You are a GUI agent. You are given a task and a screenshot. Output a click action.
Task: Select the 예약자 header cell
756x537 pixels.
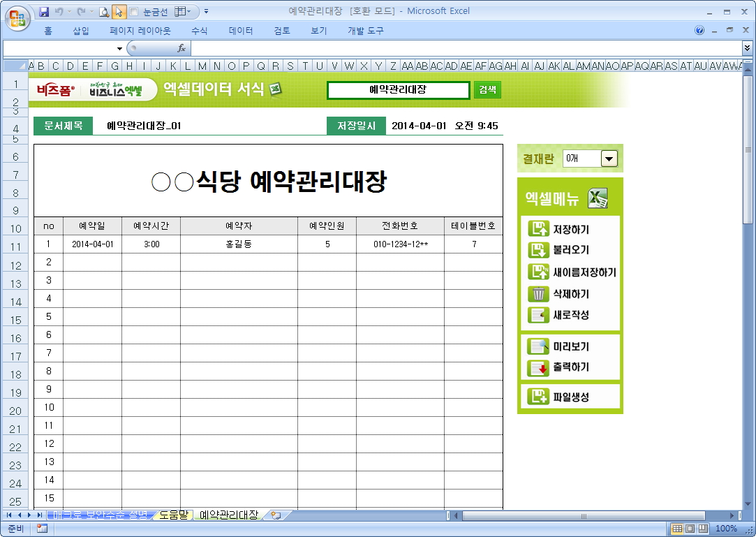[239, 226]
